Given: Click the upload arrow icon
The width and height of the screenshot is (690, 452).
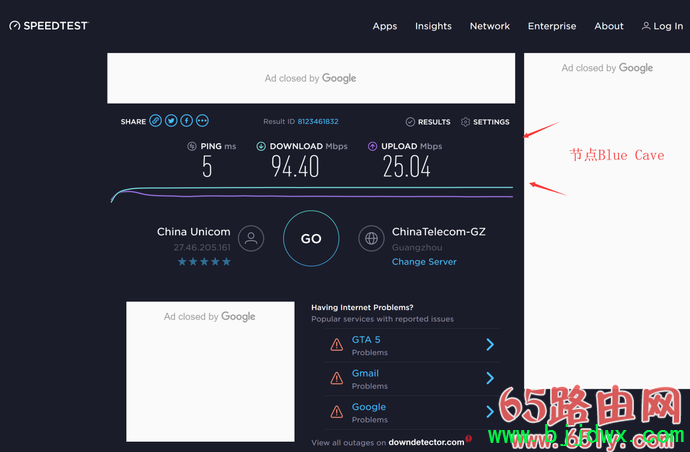Looking at the screenshot, I should [x=372, y=146].
